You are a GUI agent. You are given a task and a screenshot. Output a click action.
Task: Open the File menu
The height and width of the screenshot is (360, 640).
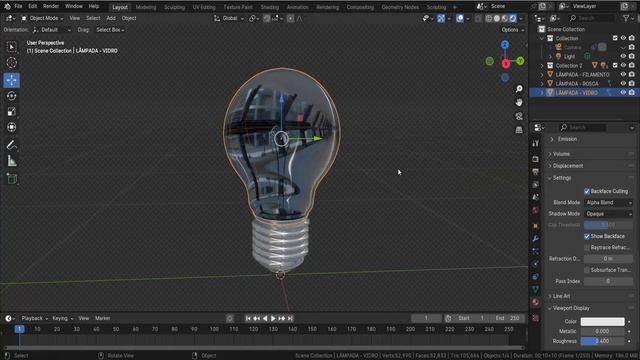pyautogui.click(x=18, y=7)
